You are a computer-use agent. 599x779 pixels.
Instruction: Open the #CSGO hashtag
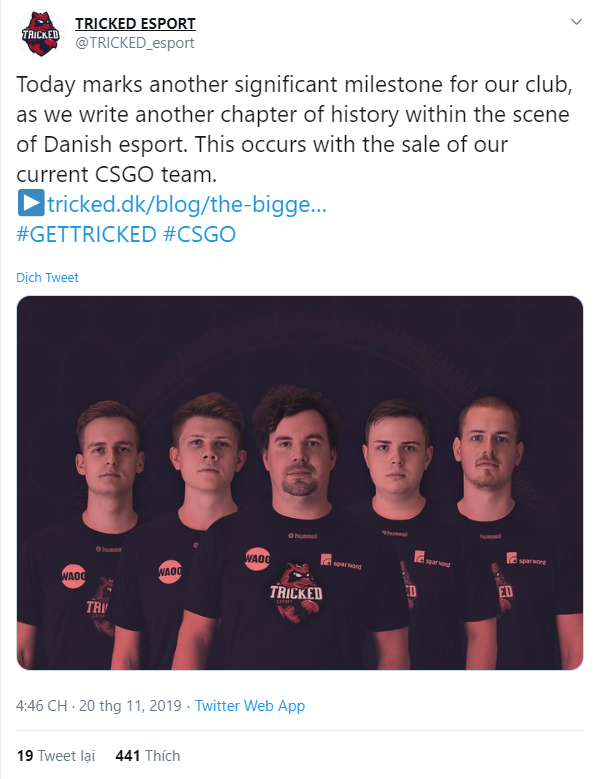pos(199,234)
